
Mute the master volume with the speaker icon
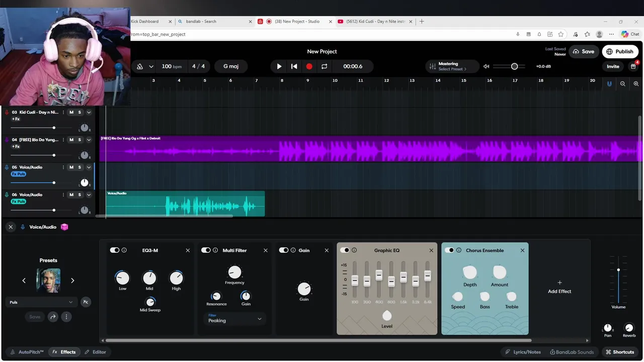pos(486,66)
